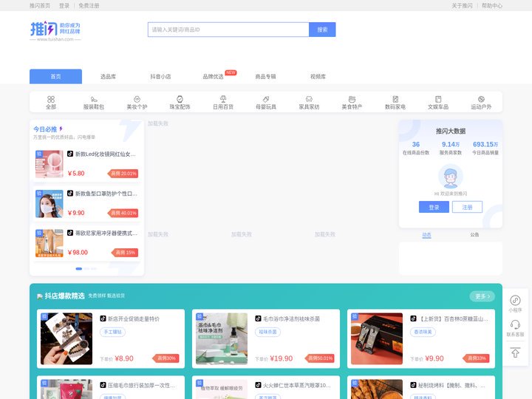Image resolution: width=532 pixels, height=399 pixels.
Task: Click the Douyin icon beside 新店开业促销走量特价
Action: pyautogui.click(x=103, y=318)
